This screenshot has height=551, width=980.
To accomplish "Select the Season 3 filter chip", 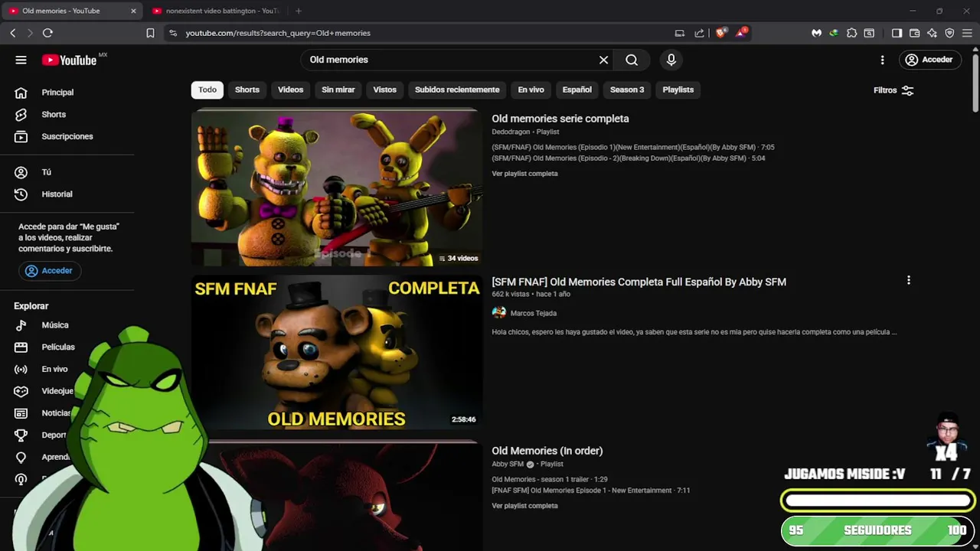I will point(627,90).
